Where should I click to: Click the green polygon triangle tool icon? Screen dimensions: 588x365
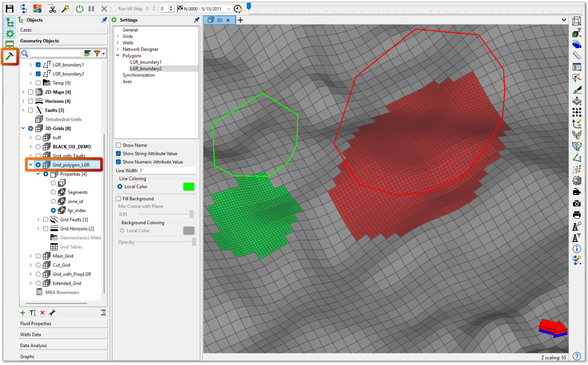[576, 158]
